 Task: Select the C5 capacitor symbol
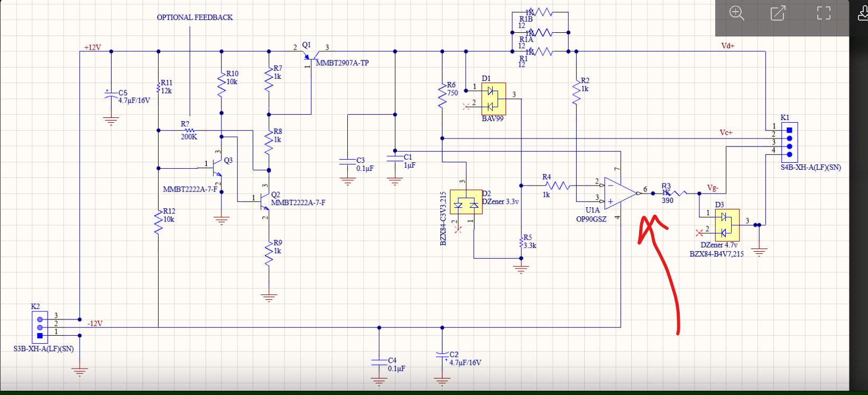click(111, 95)
